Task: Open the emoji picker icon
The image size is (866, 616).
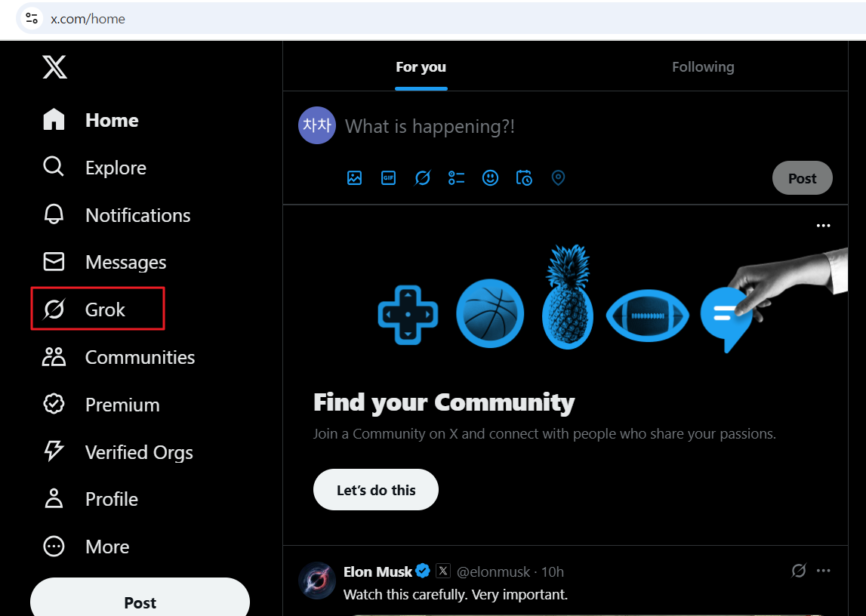Action: click(491, 177)
